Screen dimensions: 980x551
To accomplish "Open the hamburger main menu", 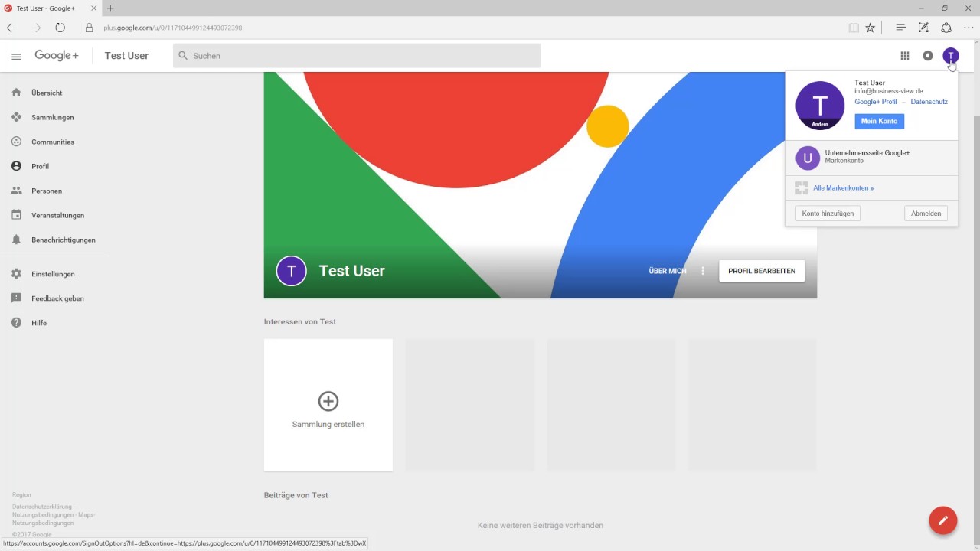I will 16,56.
